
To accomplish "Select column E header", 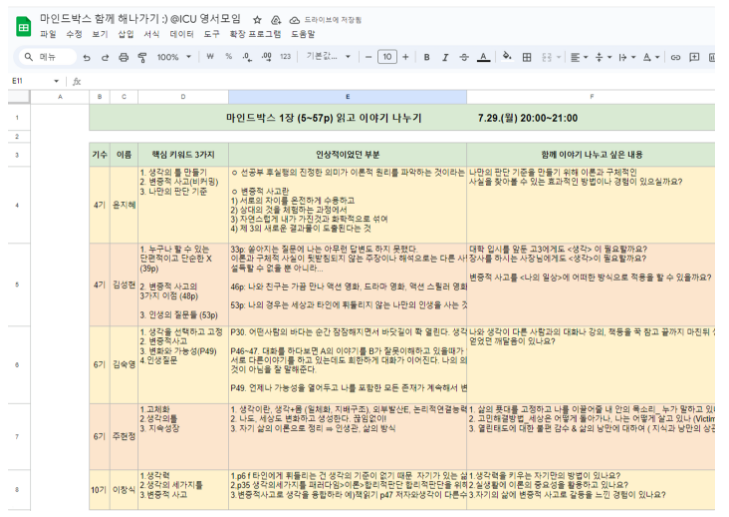I will tap(347, 97).
